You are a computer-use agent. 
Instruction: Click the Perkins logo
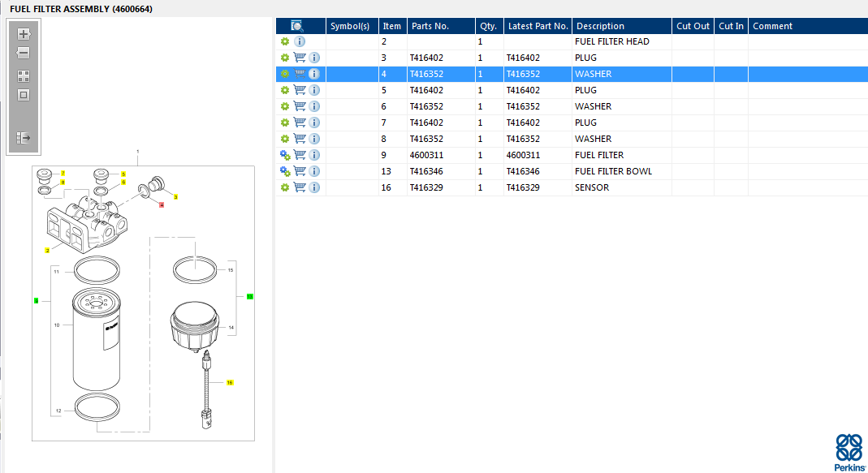[849, 452]
